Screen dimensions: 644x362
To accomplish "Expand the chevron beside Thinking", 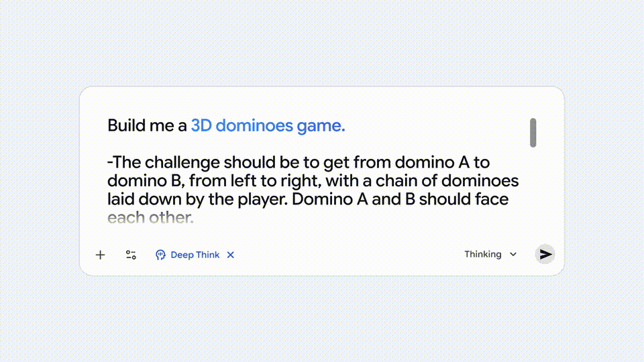I will (x=513, y=255).
